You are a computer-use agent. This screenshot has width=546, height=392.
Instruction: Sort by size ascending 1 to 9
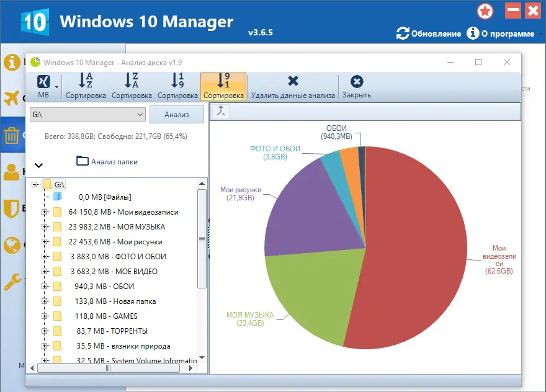click(177, 86)
